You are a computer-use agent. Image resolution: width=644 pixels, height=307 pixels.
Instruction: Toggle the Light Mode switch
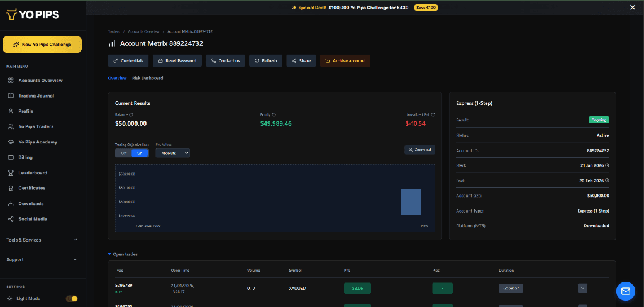click(72, 299)
